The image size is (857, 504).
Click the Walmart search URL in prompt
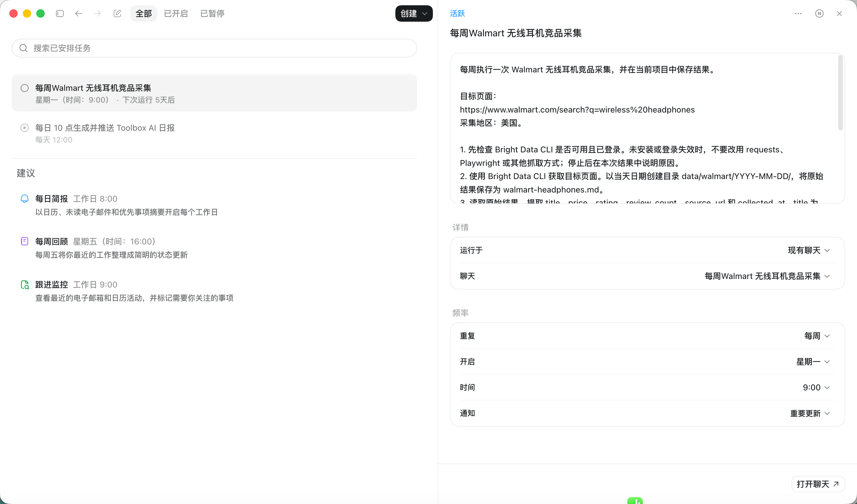coord(577,110)
